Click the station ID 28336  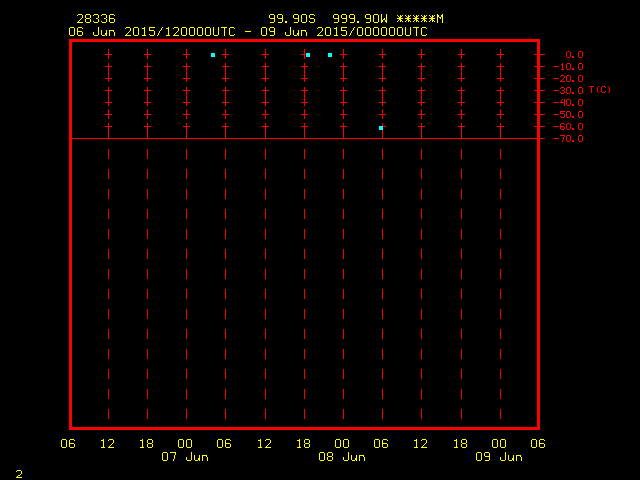(96, 19)
